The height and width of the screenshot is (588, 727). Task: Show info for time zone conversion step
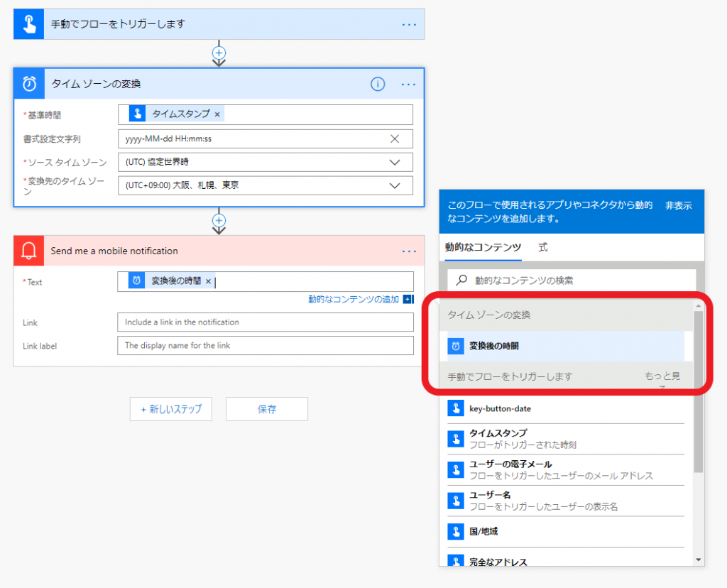(x=378, y=84)
